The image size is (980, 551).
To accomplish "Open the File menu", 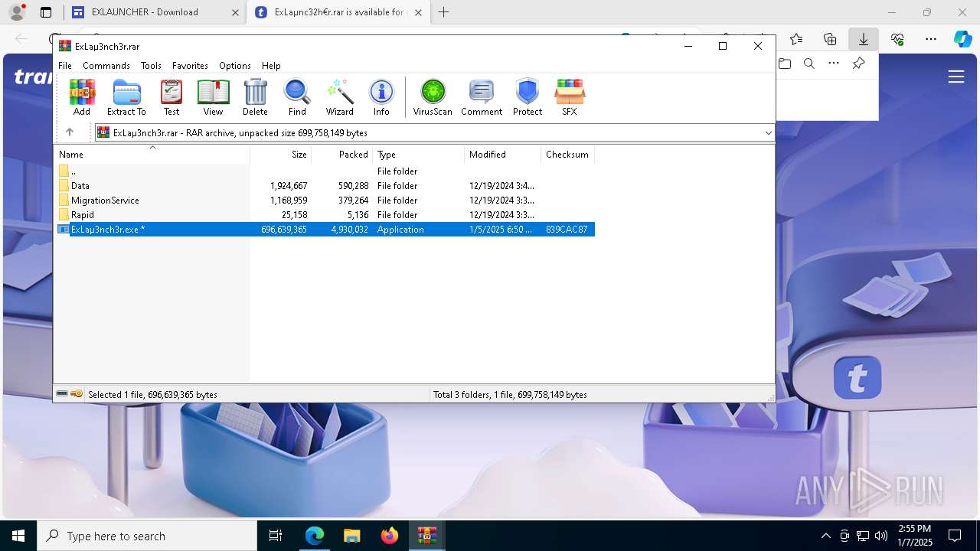I will [x=65, y=66].
